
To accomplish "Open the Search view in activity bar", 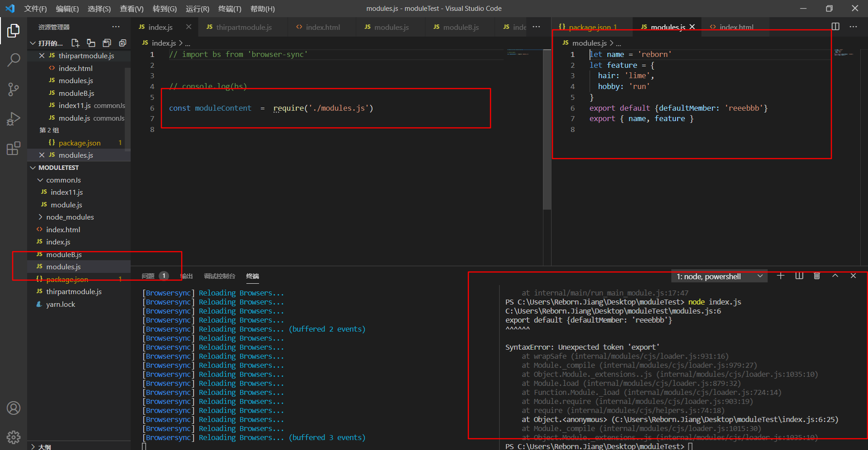I will pyautogui.click(x=14, y=59).
